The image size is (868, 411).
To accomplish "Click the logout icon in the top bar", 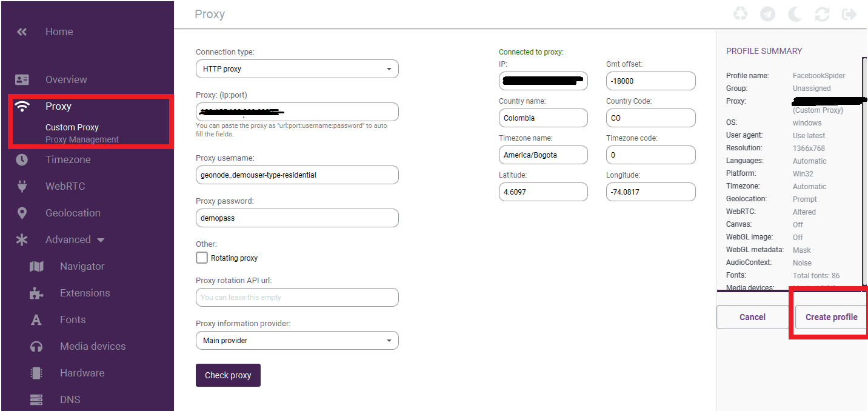I will (849, 14).
